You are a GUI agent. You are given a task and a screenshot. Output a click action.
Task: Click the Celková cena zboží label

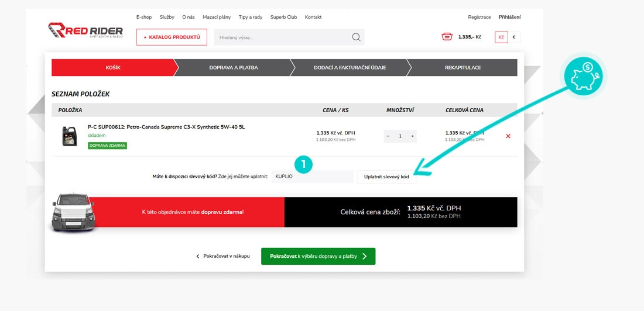click(x=370, y=212)
